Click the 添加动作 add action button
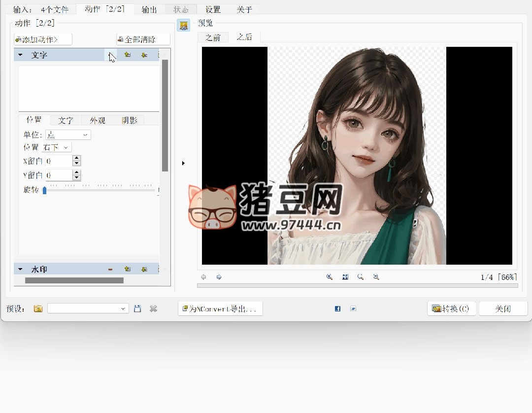This screenshot has height=413, width=532. [x=43, y=39]
